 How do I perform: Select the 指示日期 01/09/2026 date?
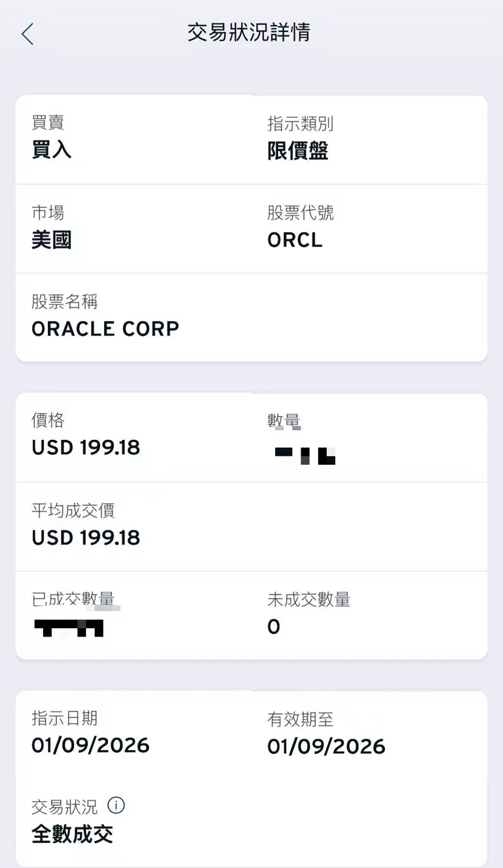[90, 745]
